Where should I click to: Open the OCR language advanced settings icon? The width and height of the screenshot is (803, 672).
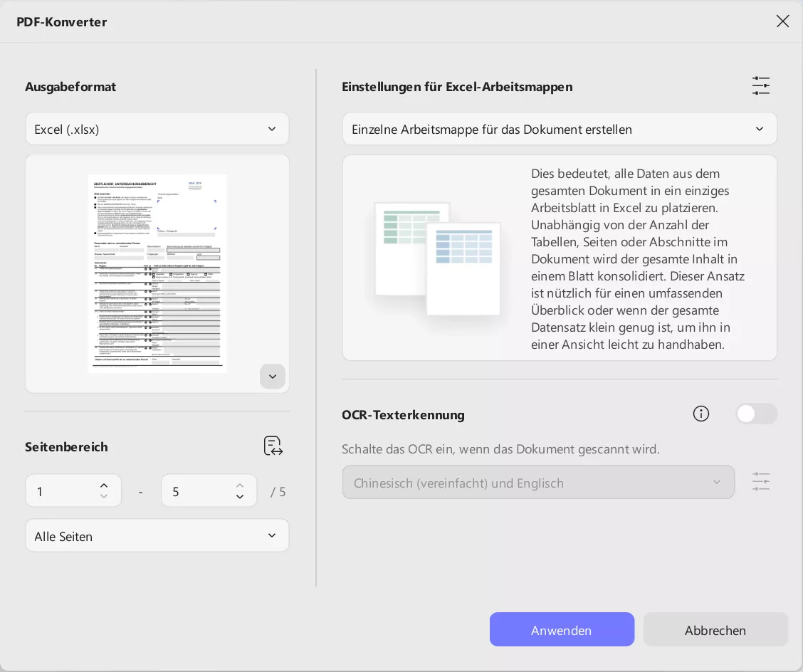tap(761, 482)
